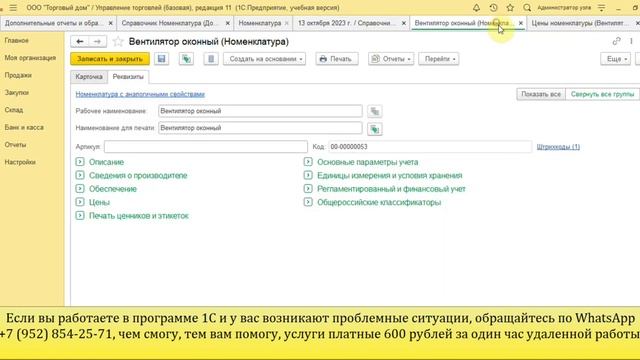Open Банк и касса section

coord(24,127)
